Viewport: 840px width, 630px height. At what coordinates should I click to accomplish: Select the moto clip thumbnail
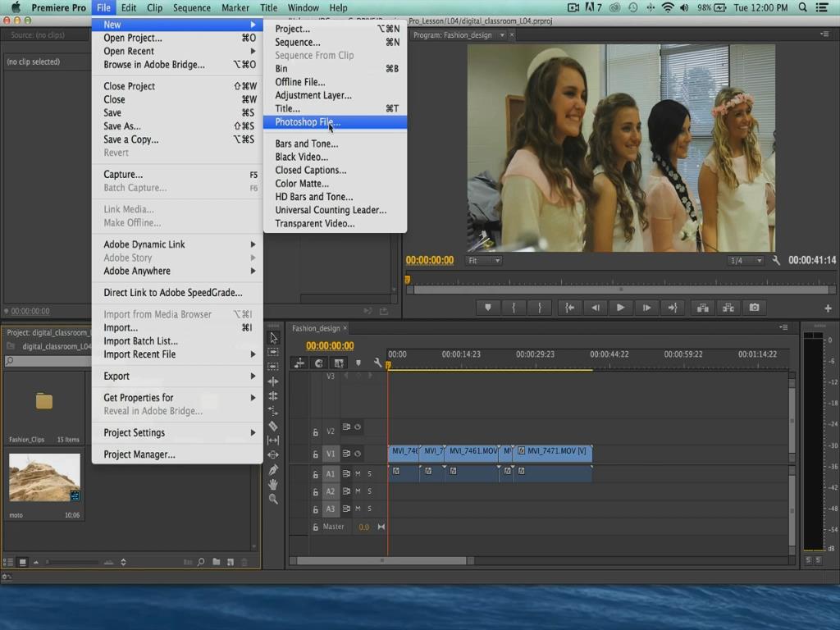click(44, 478)
